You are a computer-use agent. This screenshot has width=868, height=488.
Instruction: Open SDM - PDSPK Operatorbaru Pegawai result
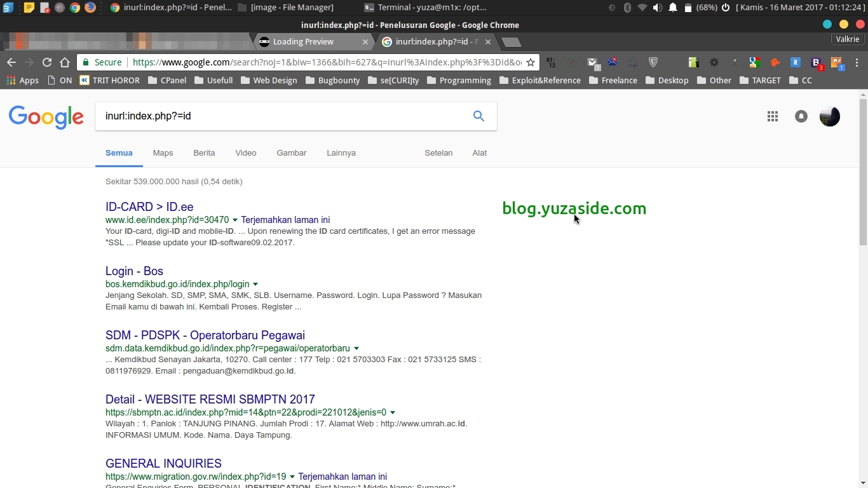pyautogui.click(x=205, y=335)
